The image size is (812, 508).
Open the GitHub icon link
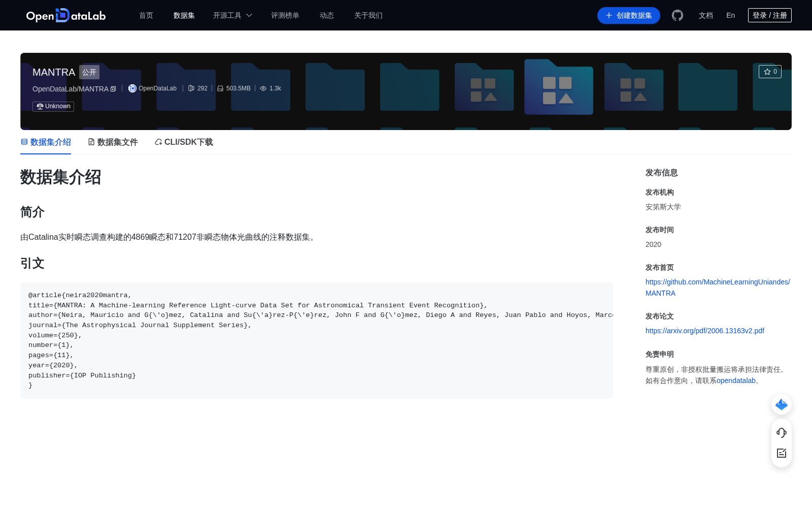(678, 15)
